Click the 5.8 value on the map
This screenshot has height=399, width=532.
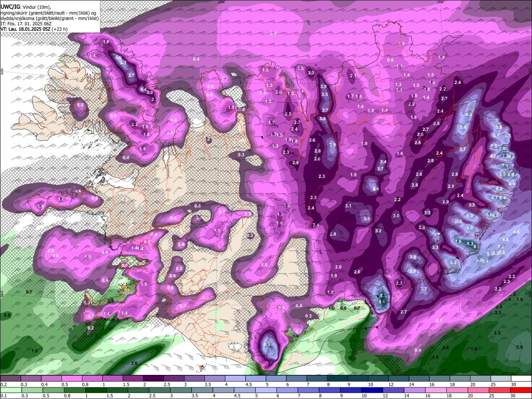499,127
